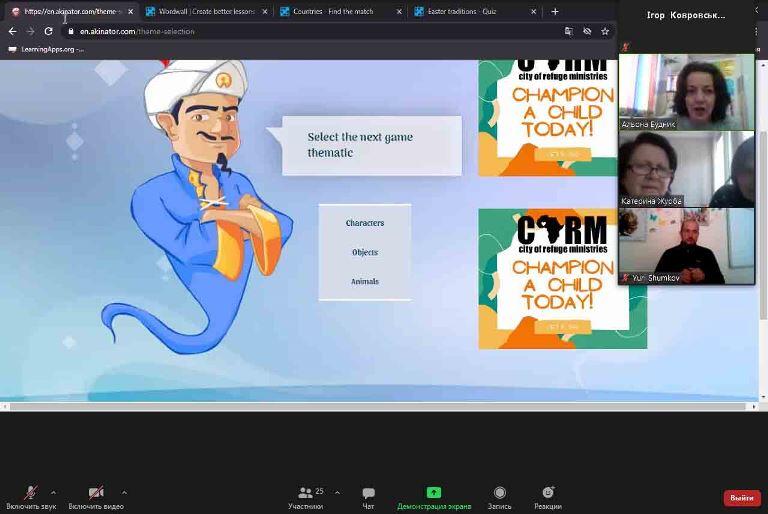Open the Zoom chat
Image resolution: width=768 pixels, height=514 pixels.
pos(368,497)
